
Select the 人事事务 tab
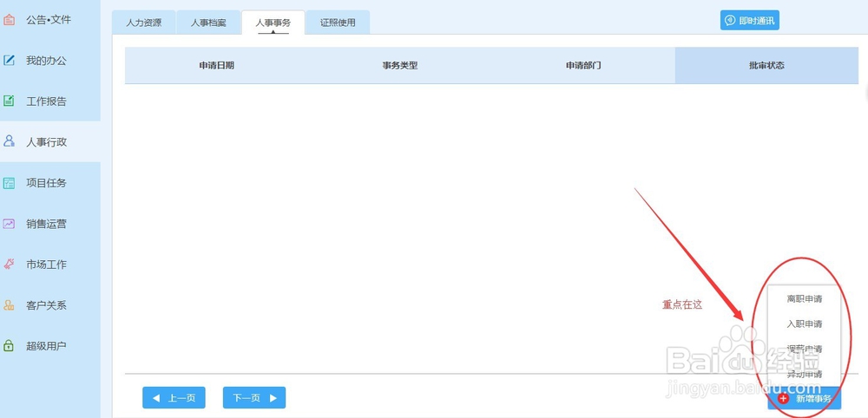point(273,23)
